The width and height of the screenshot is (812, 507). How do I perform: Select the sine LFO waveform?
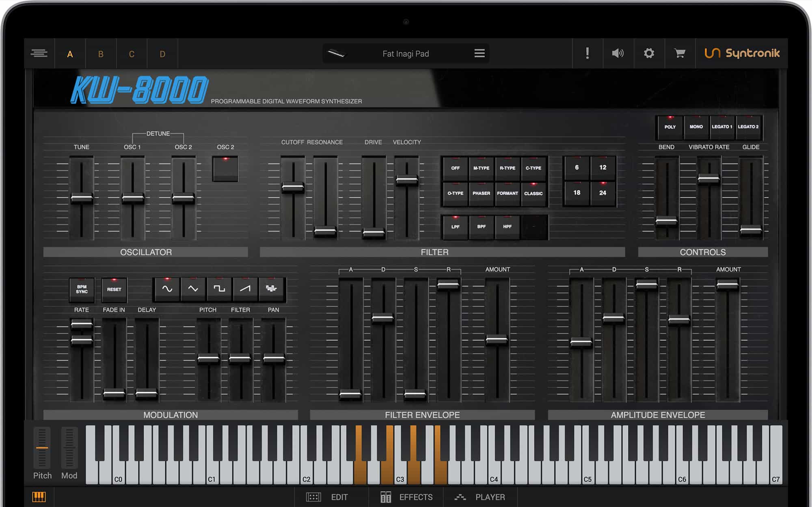(x=167, y=289)
